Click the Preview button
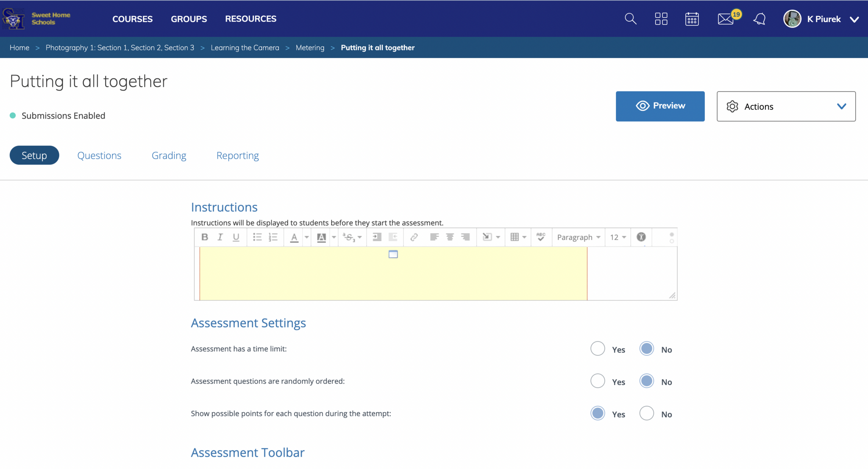Image resolution: width=868 pixels, height=469 pixels. point(660,106)
